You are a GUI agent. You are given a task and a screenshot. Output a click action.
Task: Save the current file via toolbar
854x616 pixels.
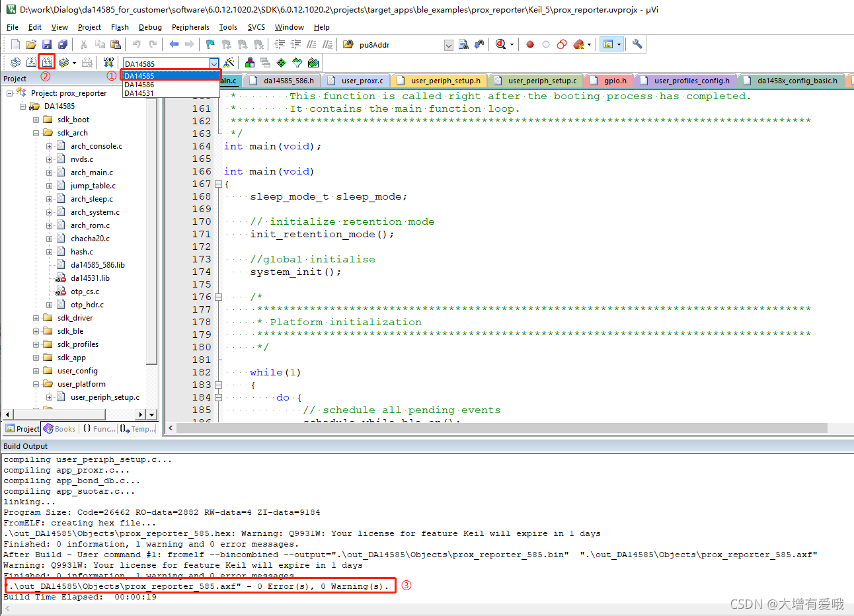[x=47, y=44]
